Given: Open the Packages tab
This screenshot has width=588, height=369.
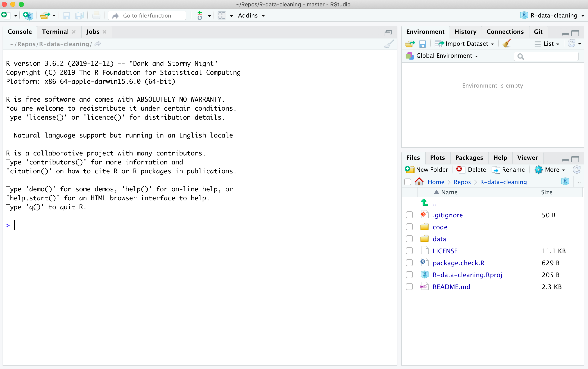Looking at the screenshot, I should pos(469,158).
